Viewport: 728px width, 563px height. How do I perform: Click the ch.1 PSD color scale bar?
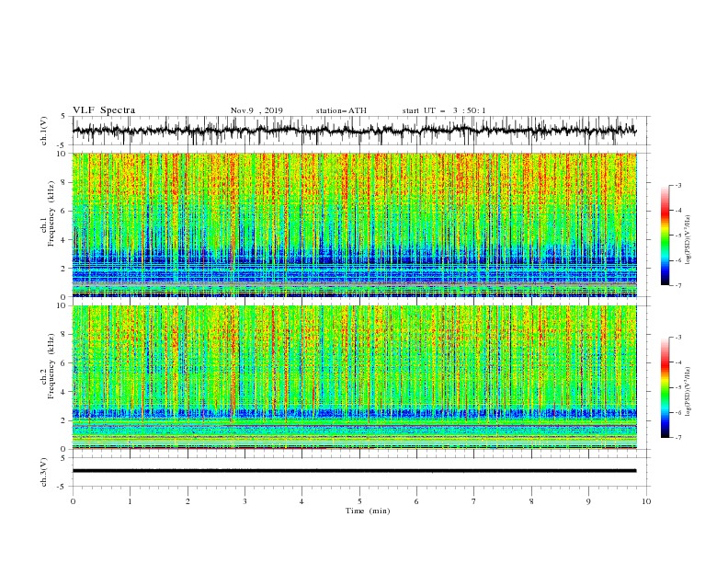point(665,236)
